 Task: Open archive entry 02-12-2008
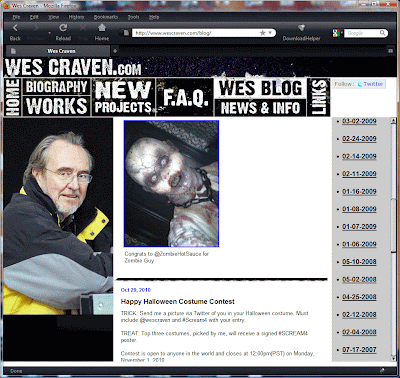(359, 314)
